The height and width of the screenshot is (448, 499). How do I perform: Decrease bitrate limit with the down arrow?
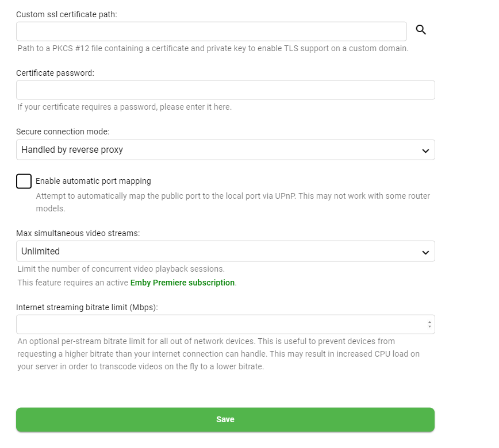[429, 327]
